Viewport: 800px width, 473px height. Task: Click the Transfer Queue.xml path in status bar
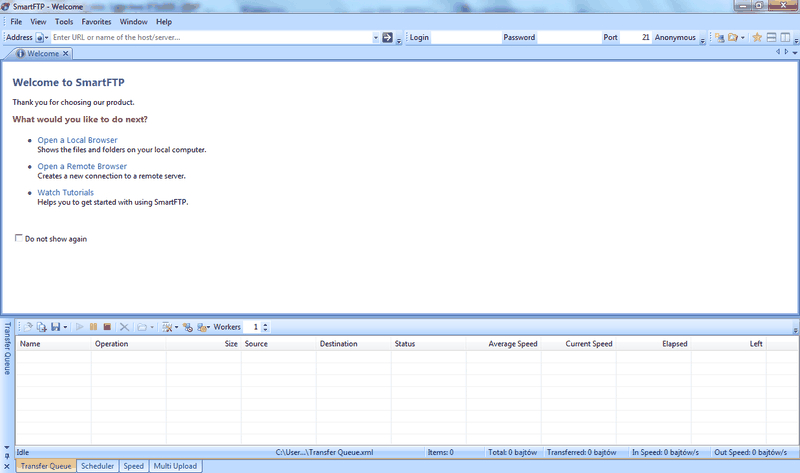click(x=324, y=452)
